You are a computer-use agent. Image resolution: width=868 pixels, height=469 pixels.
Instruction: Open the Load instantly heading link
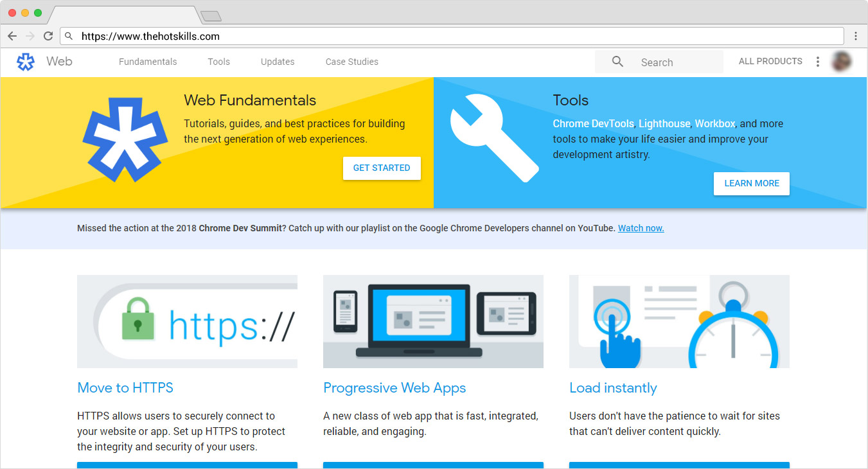613,388
